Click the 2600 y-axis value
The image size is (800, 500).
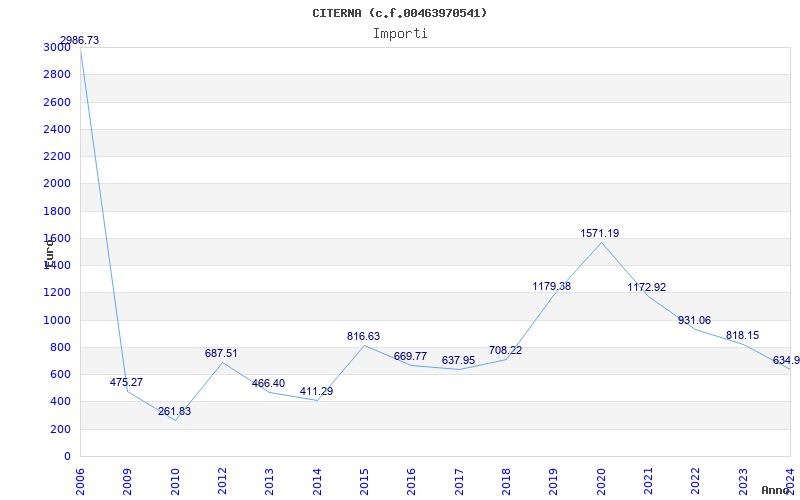pos(57,102)
